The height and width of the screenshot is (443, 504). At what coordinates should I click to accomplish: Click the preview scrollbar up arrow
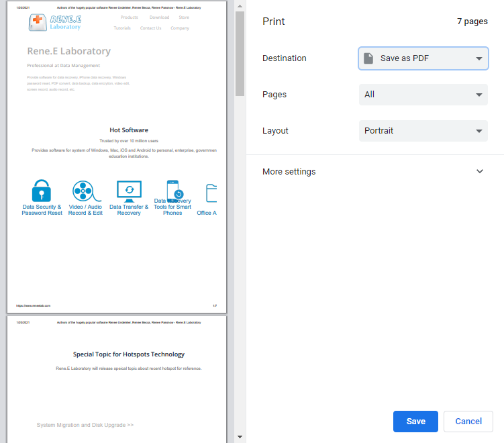240,6
